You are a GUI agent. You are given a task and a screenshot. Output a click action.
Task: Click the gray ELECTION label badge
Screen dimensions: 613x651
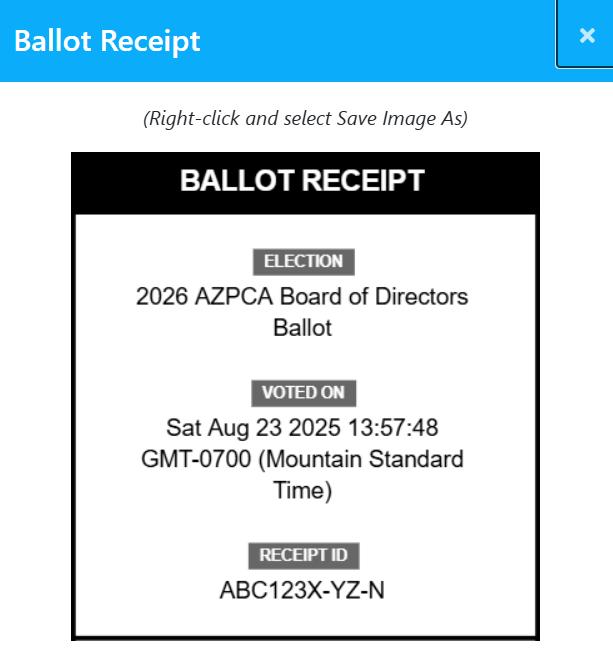point(303,262)
